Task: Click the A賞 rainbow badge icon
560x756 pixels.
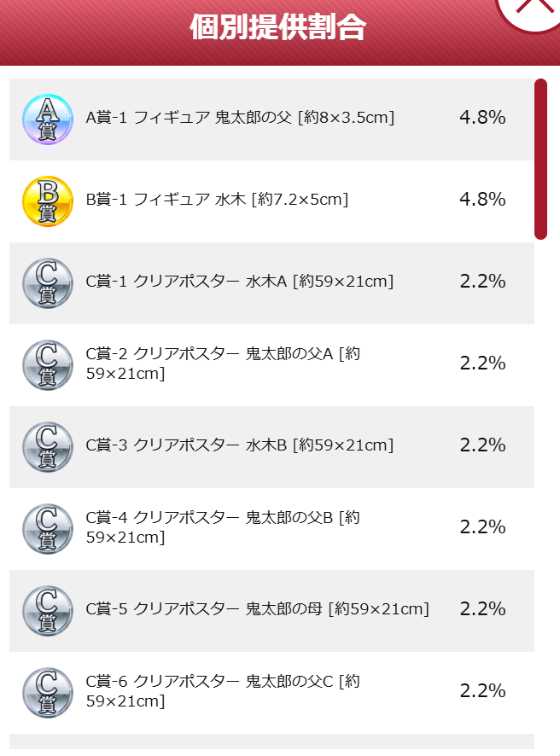Action: (x=48, y=119)
